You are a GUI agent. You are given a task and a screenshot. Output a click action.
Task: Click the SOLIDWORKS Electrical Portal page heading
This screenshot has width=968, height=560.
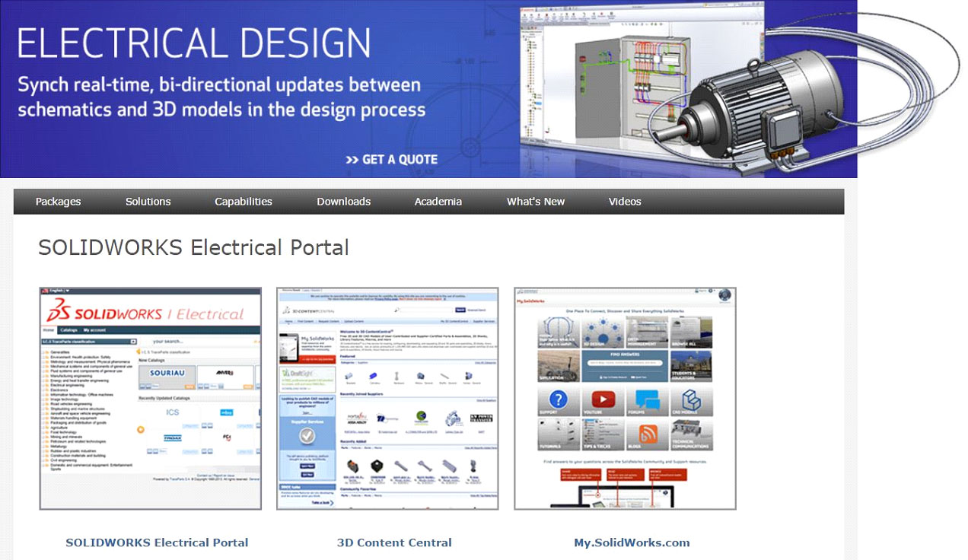tap(193, 247)
